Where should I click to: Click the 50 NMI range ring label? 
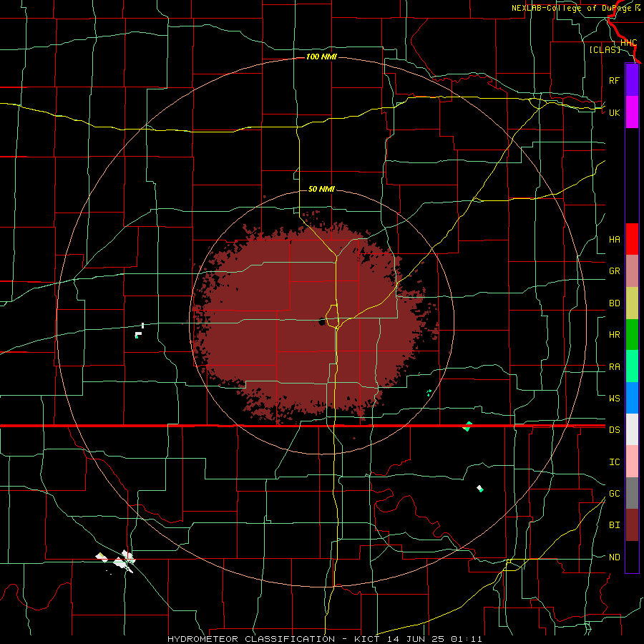(x=321, y=189)
